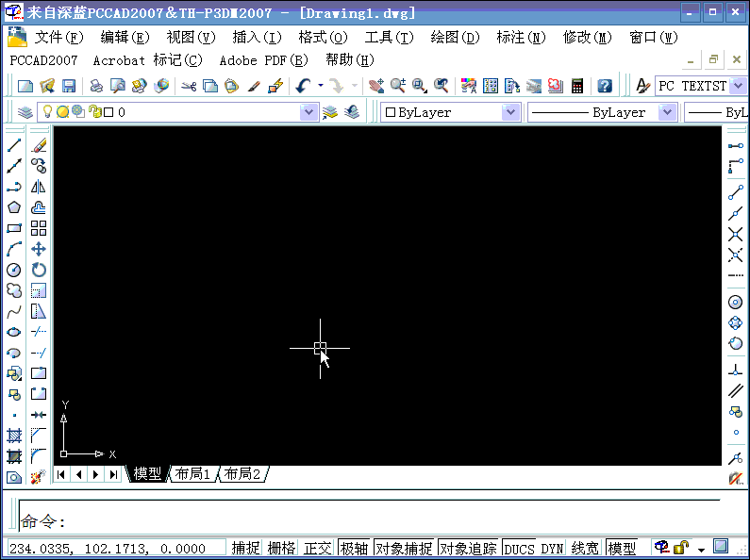Select the Erase modify tool

[x=39, y=145]
